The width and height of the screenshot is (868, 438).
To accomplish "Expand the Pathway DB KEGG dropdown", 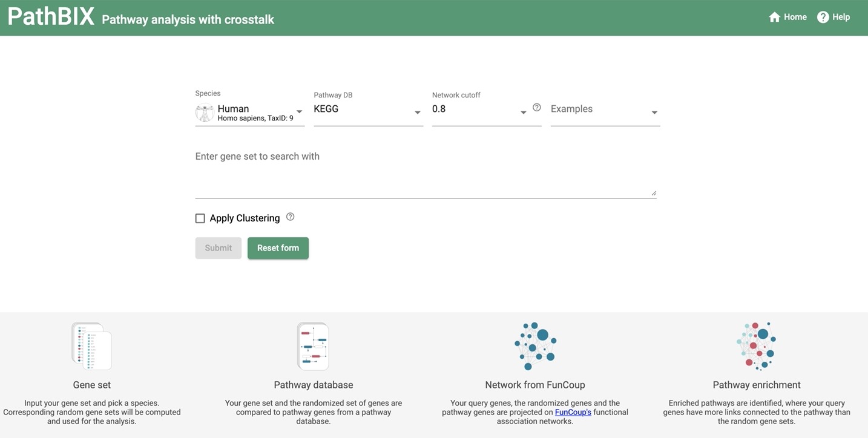I will tap(368, 113).
